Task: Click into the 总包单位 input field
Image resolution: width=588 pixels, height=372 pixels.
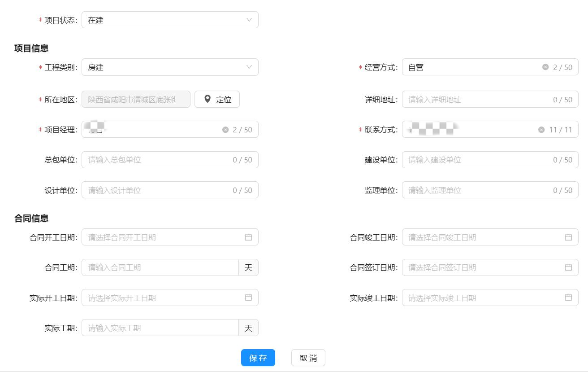Action: pos(157,160)
